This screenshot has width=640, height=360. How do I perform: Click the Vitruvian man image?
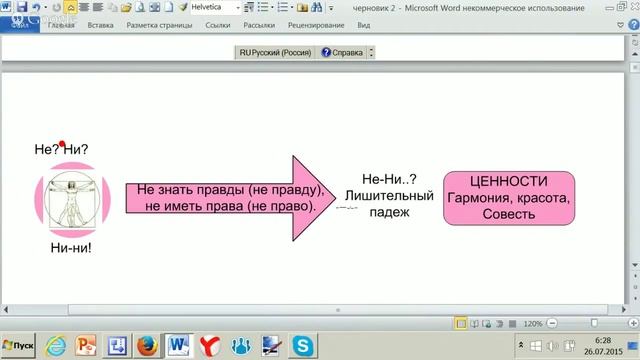[x=72, y=200]
